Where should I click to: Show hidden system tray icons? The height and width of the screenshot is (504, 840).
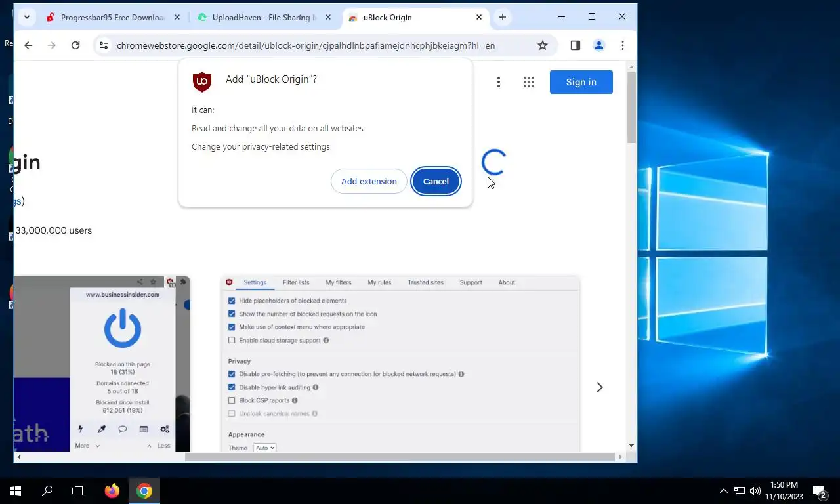pos(724,490)
